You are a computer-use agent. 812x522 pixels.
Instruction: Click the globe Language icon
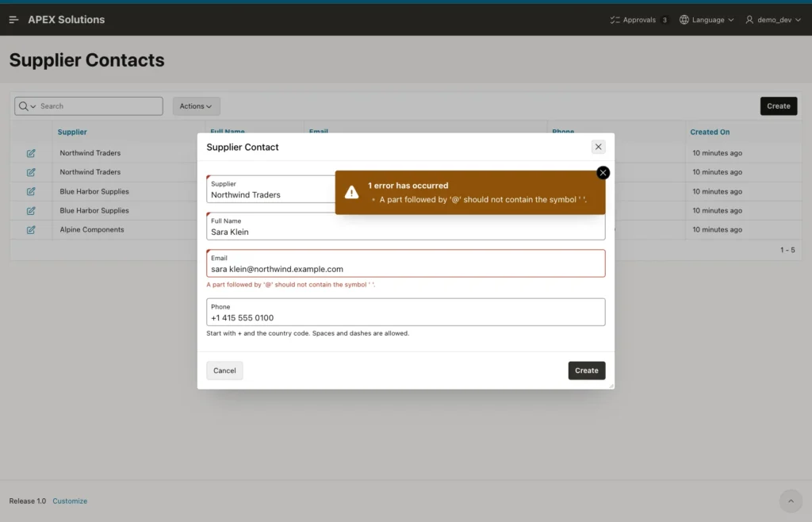click(x=684, y=20)
